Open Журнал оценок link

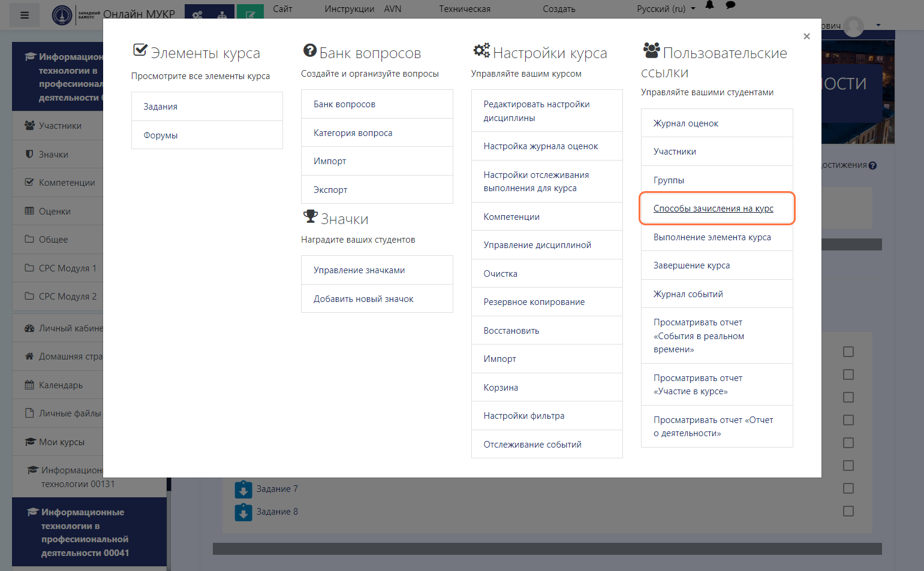point(685,123)
